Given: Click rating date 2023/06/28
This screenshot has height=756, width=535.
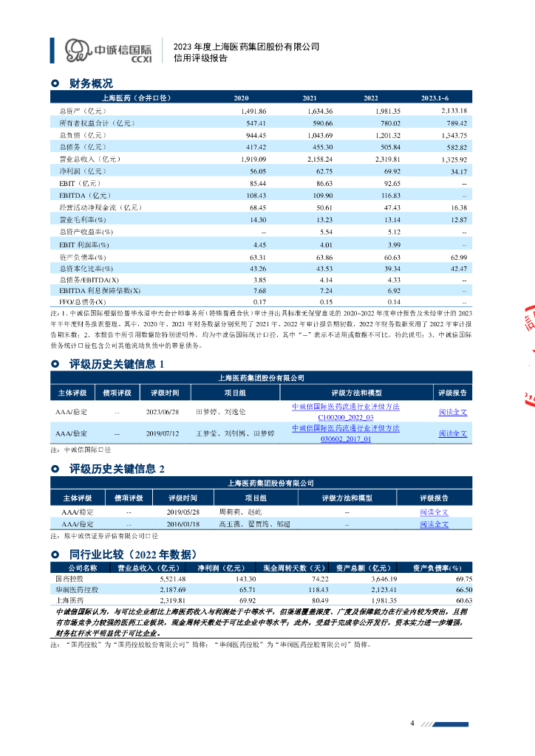Looking at the screenshot, I should coord(163,412).
